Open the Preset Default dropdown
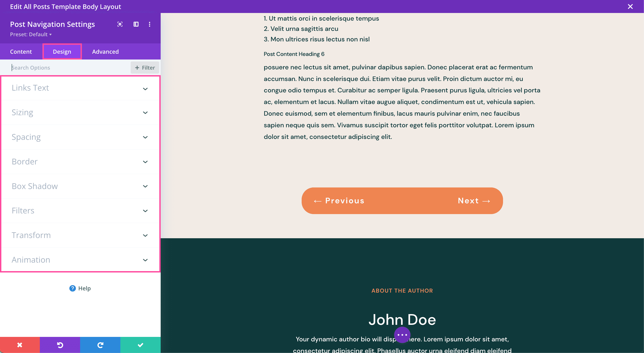Image resolution: width=644 pixels, height=353 pixels. (31, 34)
